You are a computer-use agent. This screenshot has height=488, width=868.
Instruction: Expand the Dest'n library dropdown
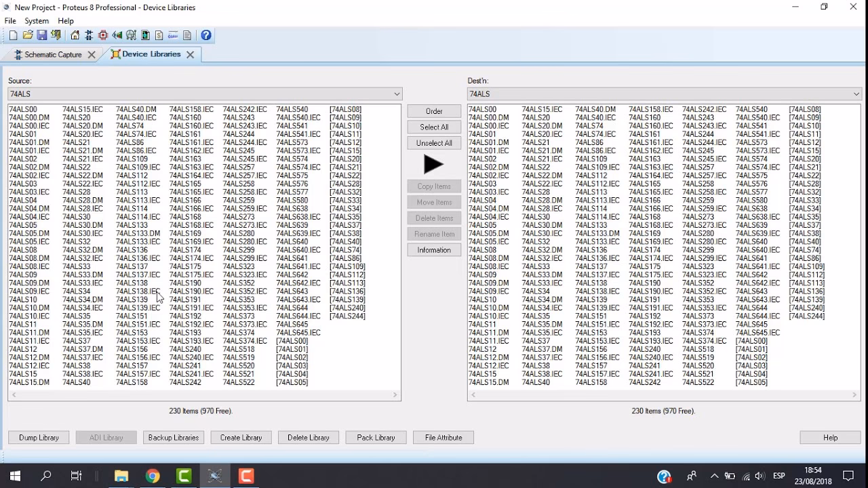pos(856,94)
